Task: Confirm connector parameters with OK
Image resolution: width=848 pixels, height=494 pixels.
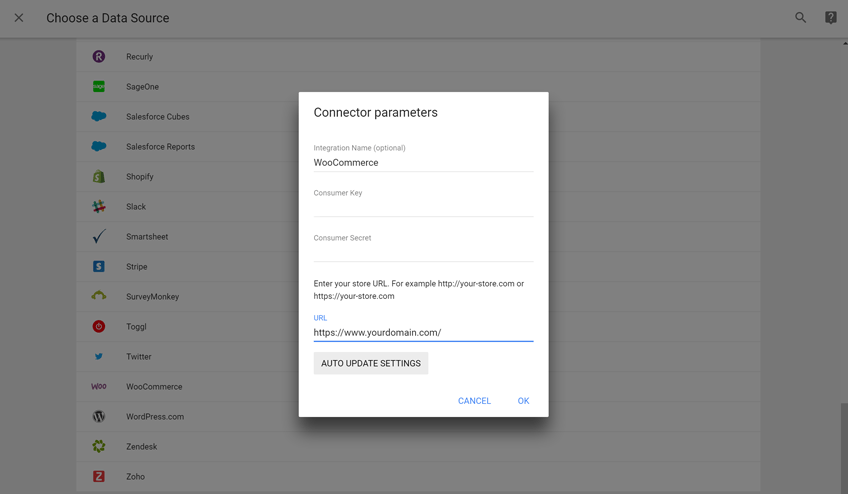Action: (523, 401)
